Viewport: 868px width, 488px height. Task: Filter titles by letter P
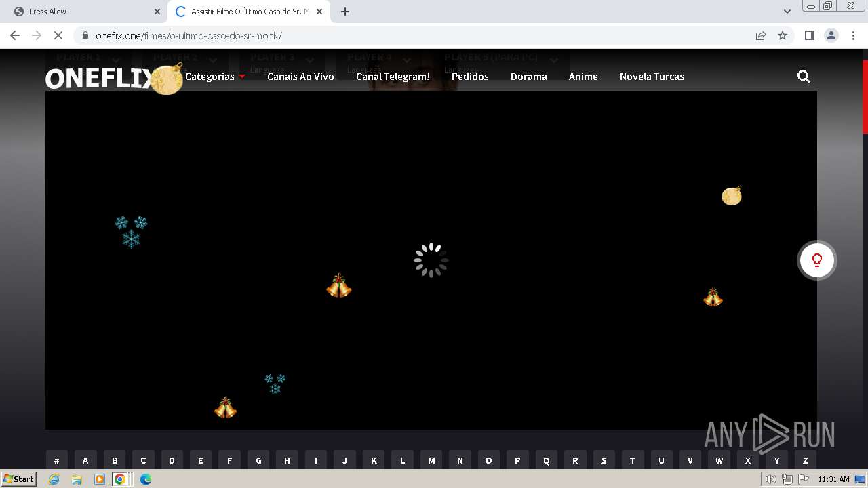click(x=517, y=460)
